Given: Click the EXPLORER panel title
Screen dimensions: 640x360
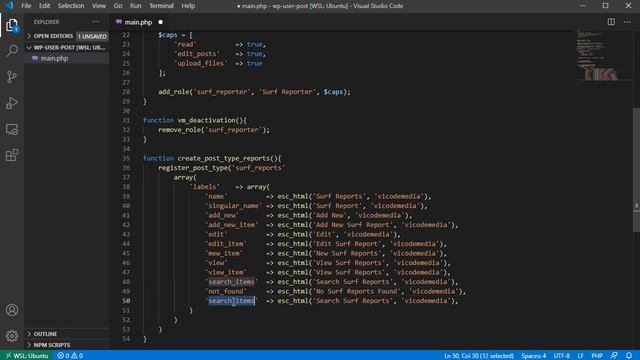Looking at the screenshot, I should click(46, 22).
